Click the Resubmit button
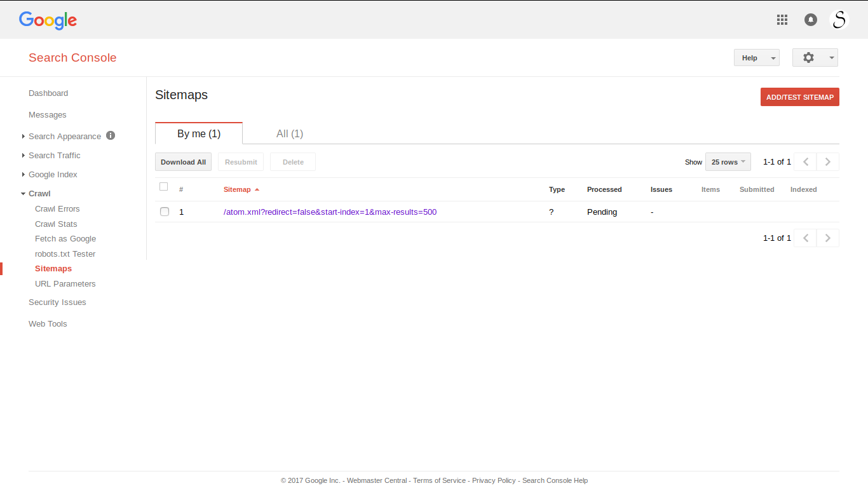Image resolution: width=868 pixels, height=488 pixels. (x=241, y=162)
